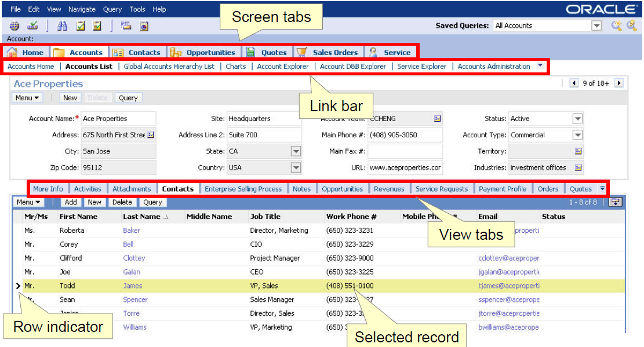This screenshot has width=644, height=347.
Task: Click the printer toolbar icon
Action: pyautogui.click(x=126, y=26)
